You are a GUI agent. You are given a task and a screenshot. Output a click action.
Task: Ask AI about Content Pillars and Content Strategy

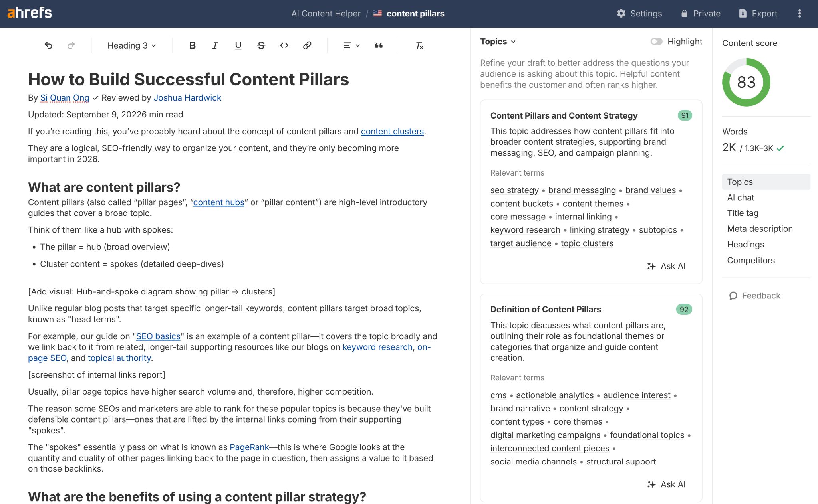pyautogui.click(x=666, y=266)
